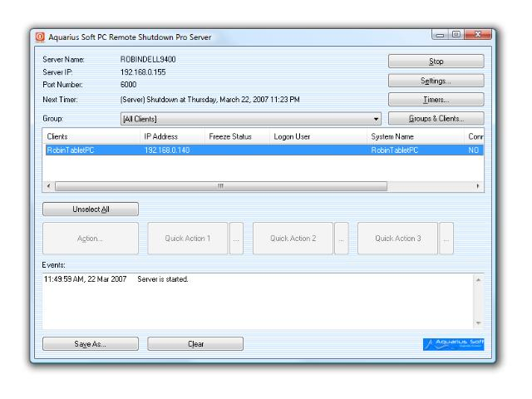This screenshot has width=532, height=399.
Task: Click the Clients column header
Action: pos(91,136)
